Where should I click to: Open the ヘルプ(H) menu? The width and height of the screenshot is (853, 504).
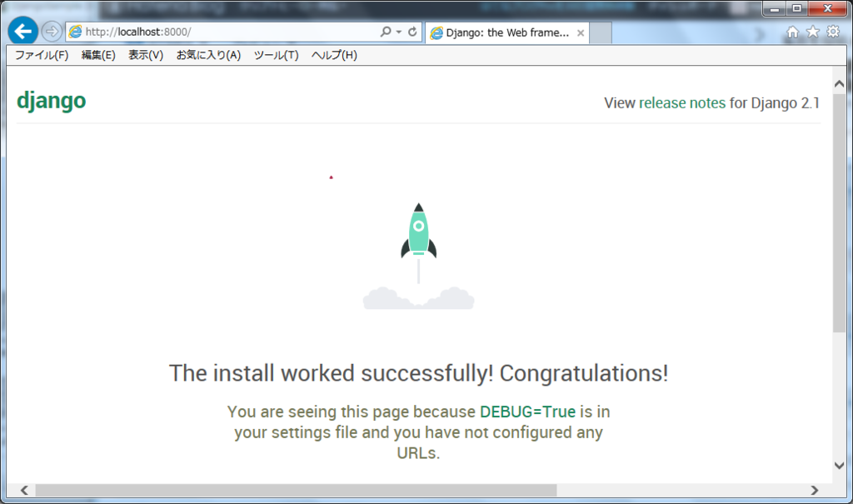point(334,55)
